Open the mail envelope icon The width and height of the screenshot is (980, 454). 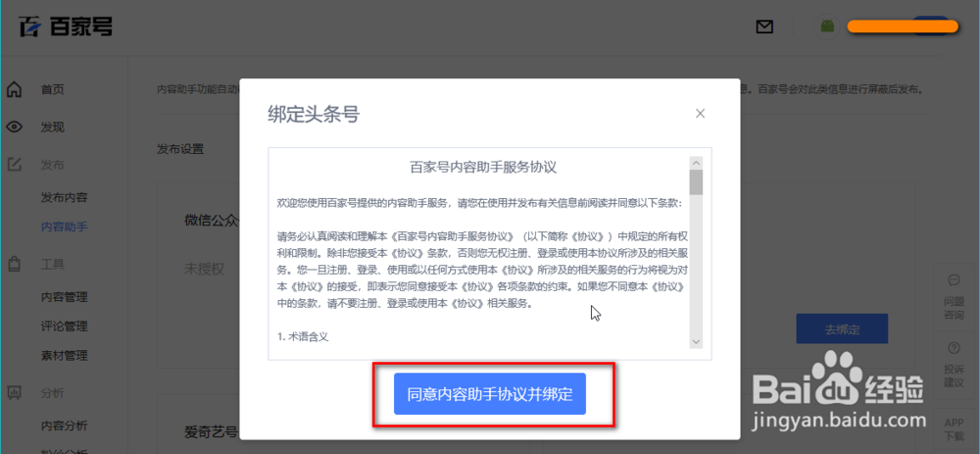[764, 26]
